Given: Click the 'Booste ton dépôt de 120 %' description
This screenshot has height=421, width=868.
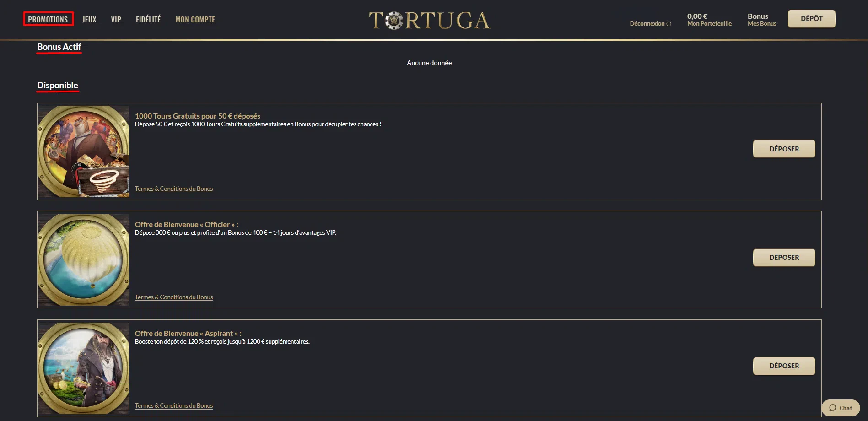Looking at the screenshot, I should tap(222, 342).
